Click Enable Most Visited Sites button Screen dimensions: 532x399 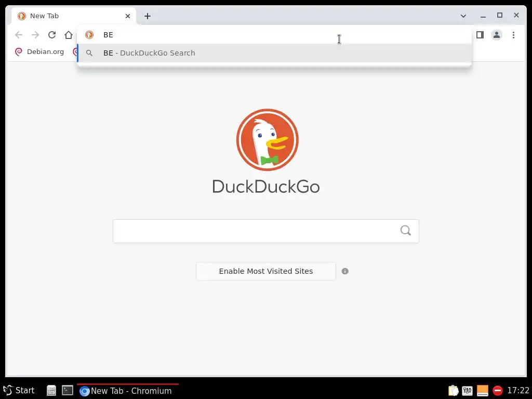pos(265,271)
